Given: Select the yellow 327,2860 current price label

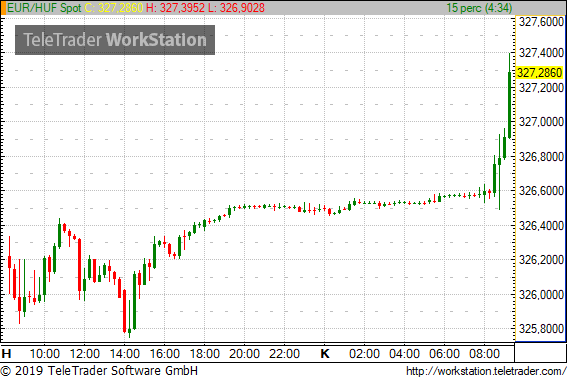Looking at the screenshot, I should (539, 73).
